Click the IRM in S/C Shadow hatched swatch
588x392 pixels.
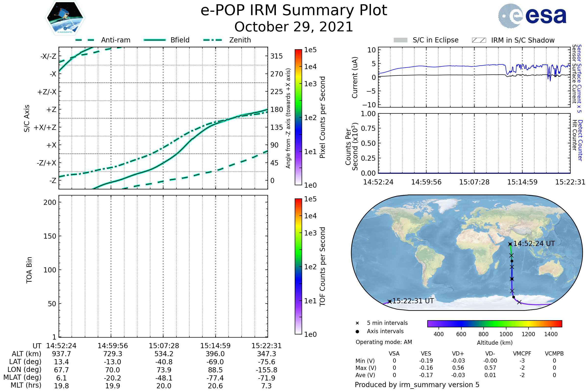point(479,40)
